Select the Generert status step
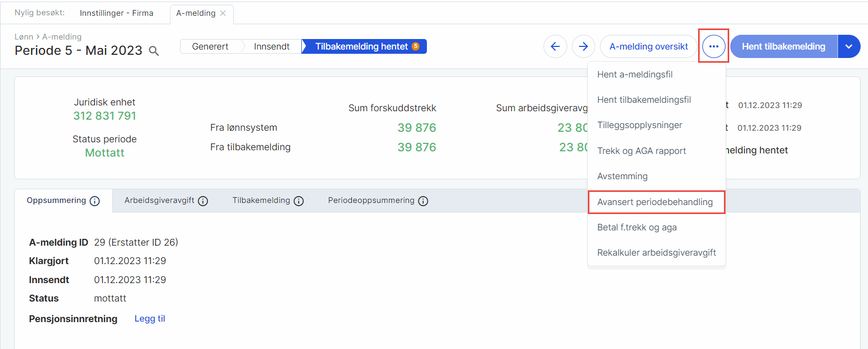The image size is (868, 349). click(210, 46)
